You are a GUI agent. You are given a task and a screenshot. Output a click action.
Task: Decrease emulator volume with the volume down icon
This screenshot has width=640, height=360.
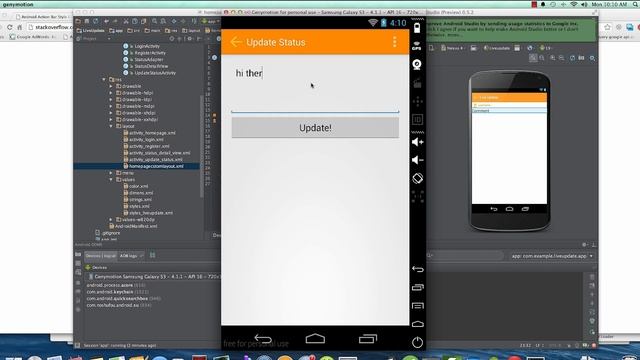pos(417,160)
